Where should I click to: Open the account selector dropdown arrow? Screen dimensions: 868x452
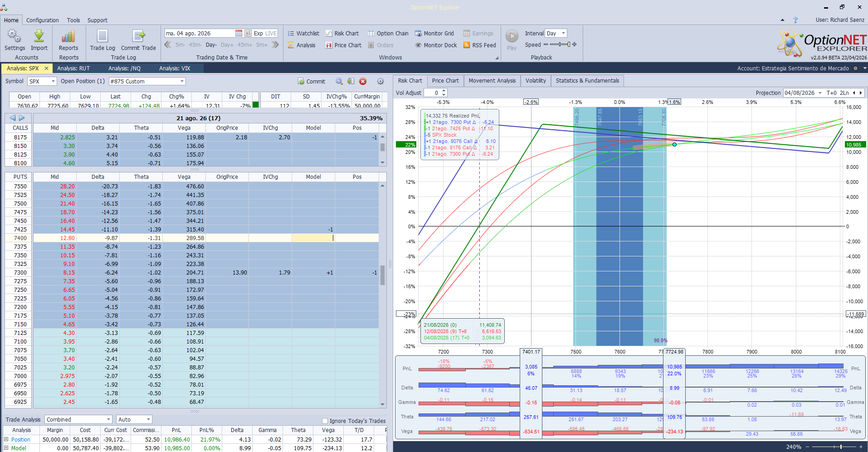click(x=864, y=69)
